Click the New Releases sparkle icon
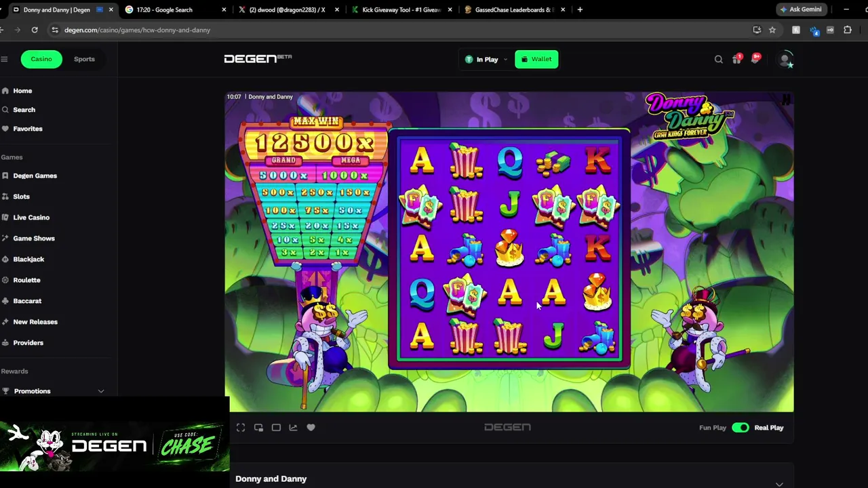Screen dimensions: 868x488 [5, 322]
